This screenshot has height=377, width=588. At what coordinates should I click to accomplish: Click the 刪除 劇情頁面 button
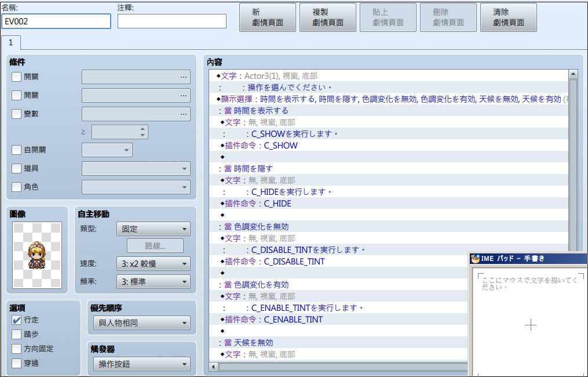click(448, 17)
